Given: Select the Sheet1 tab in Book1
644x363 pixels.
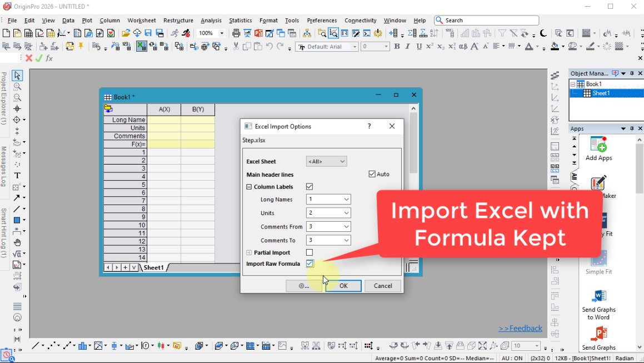Looking at the screenshot, I should point(153,267).
